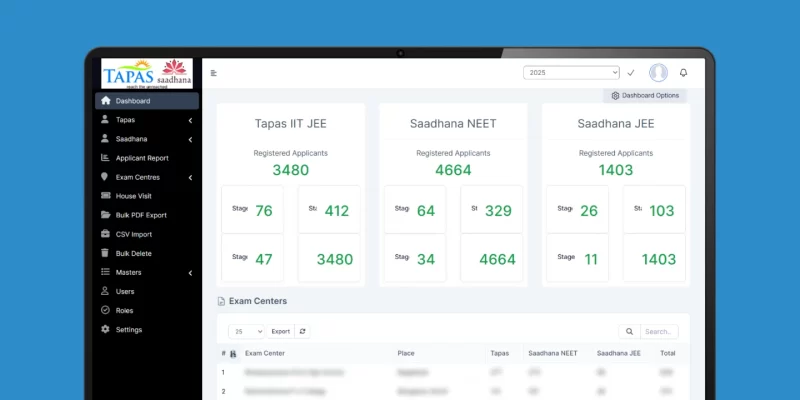This screenshot has width=800, height=400.
Task: Expand the Tapas sidebar submenu
Action: pyautogui.click(x=190, y=120)
